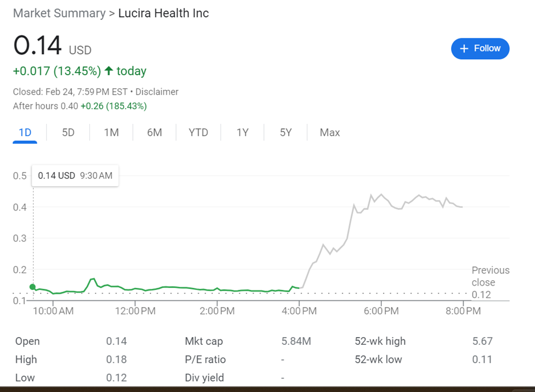Switch to the 5D chart range

point(68,132)
